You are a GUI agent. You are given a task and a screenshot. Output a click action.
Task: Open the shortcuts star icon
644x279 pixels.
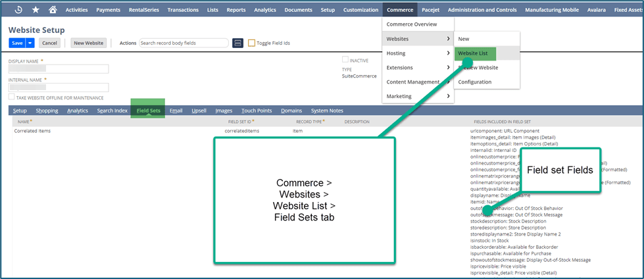coord(36,10)
